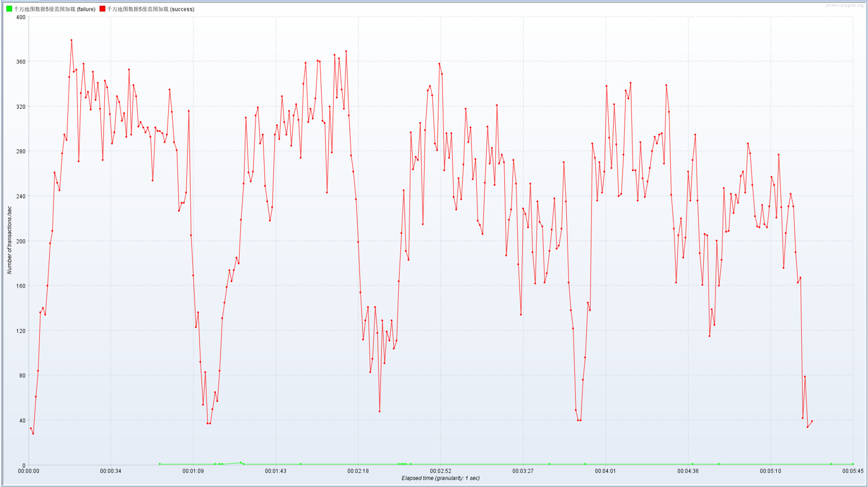
Task: Click the y-axis value 400
Action: 21,17
